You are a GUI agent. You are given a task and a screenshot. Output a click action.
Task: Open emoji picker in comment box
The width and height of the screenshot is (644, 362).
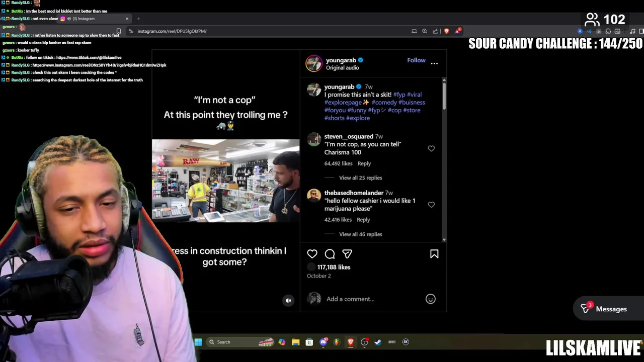[x=430, y=299]
